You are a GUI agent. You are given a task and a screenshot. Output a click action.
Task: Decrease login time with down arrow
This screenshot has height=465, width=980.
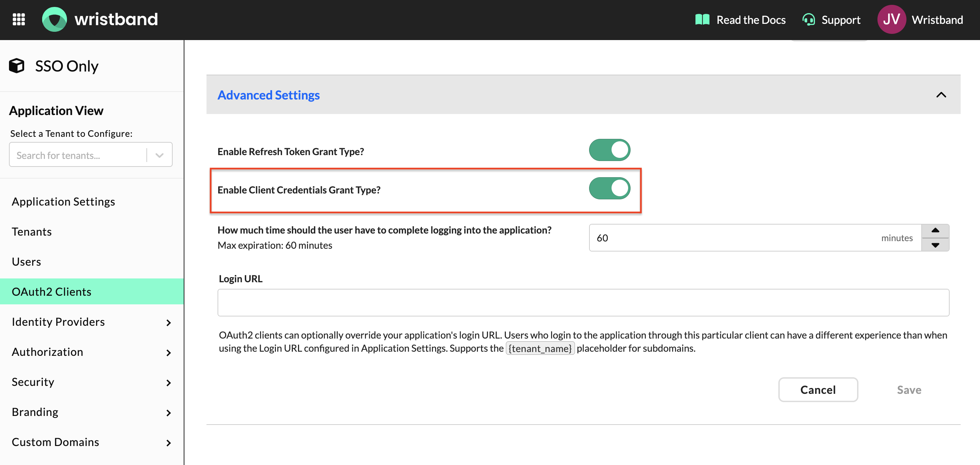tap(935, 245)
